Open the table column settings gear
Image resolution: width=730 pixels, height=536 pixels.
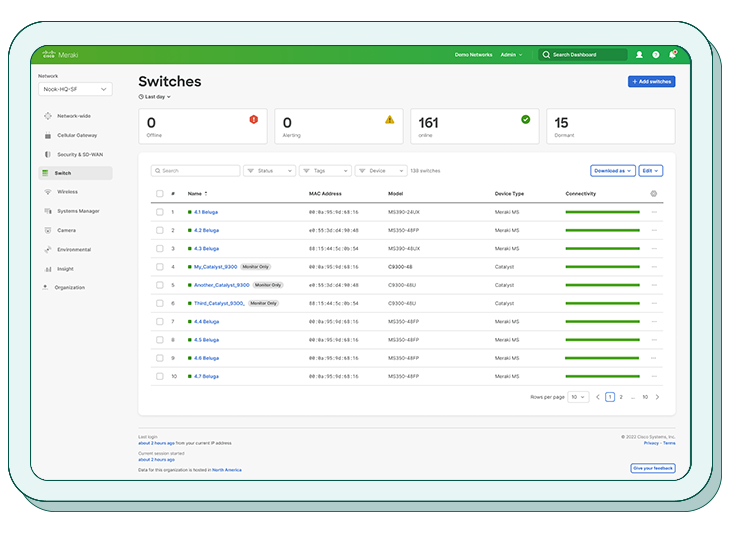654,193
